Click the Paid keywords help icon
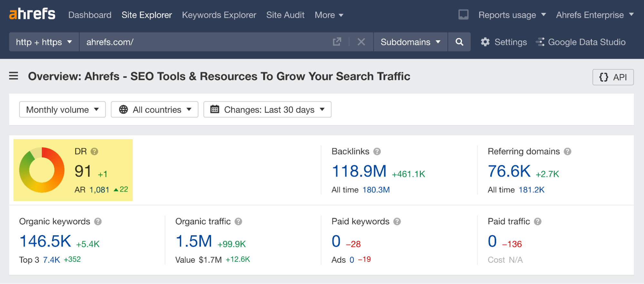Image resolution: width=644 pixels, height=284 pixels. (x=397, y=221)
